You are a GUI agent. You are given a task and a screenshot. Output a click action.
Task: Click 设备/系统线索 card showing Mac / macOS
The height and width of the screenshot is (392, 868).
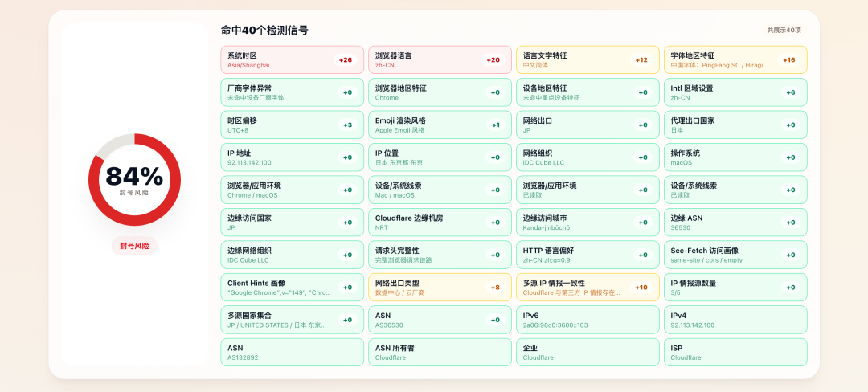click(x=440, y=190)
